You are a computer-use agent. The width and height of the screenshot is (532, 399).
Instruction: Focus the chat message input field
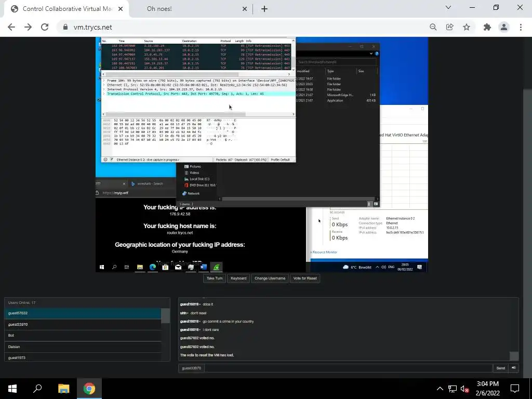pos(349,368)
